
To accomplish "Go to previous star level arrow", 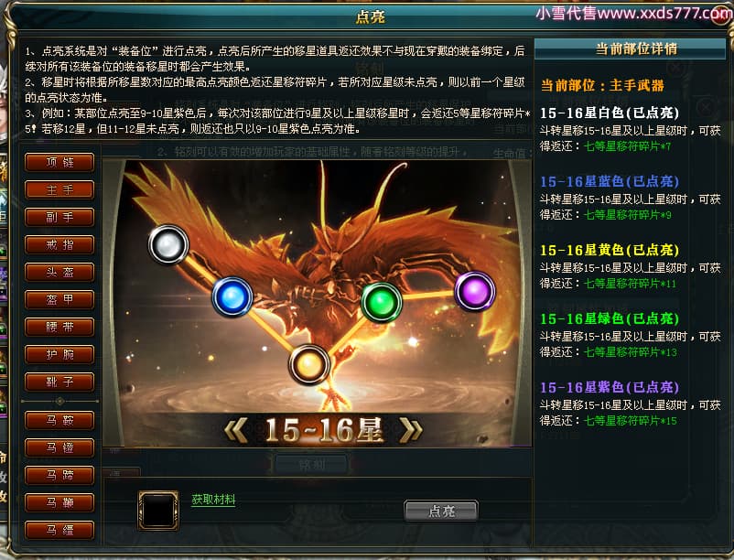I will click(235, 430).
